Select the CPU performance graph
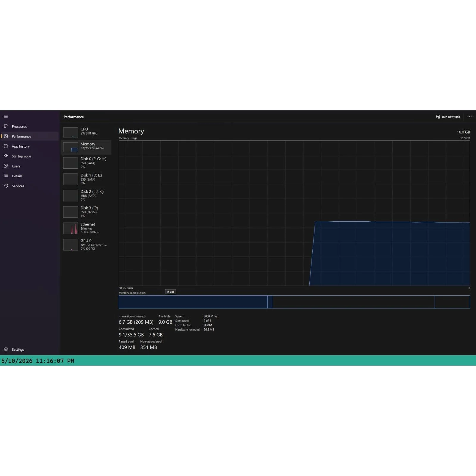 pyautogui.click(x=86, y=132)
